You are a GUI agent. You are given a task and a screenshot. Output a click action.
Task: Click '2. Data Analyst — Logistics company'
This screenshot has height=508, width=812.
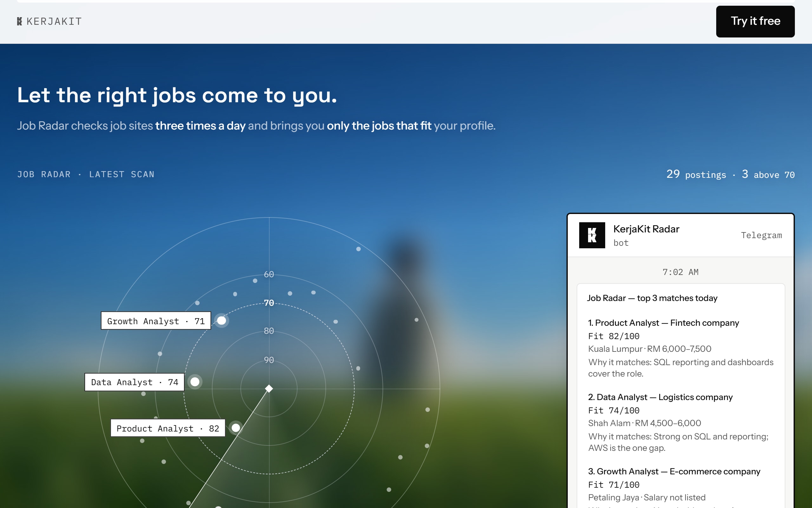coord(660,397)
